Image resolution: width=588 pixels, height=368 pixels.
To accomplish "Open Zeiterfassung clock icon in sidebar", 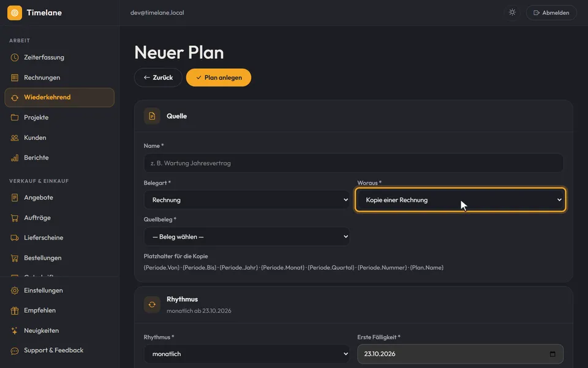I will click(x=15, y=58).
